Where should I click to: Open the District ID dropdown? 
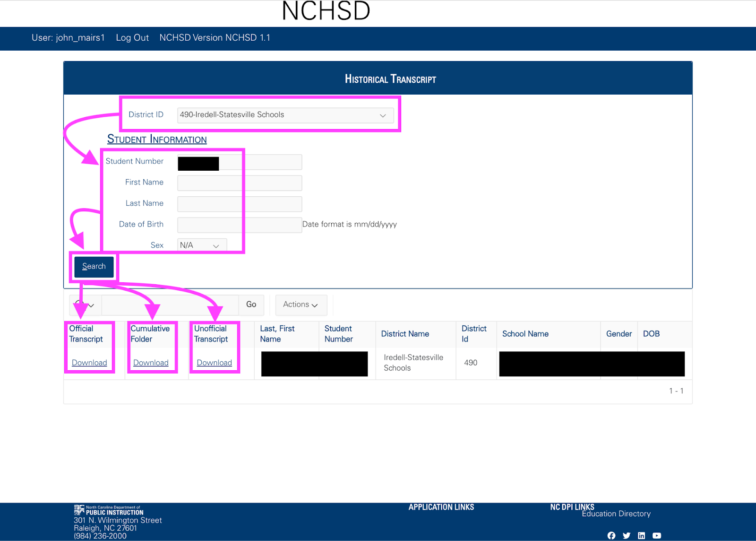(285, 114)
